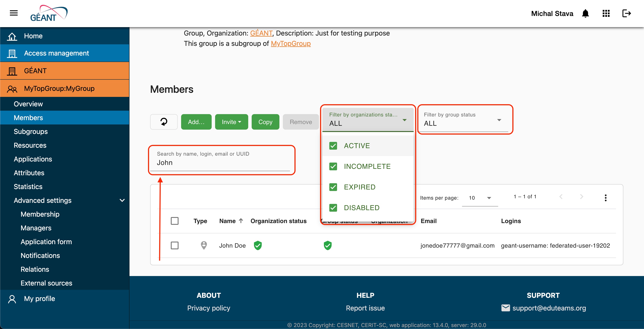Click the user name Michal Stava
This screenshot has width=644, height=329.
coord(552,14)
